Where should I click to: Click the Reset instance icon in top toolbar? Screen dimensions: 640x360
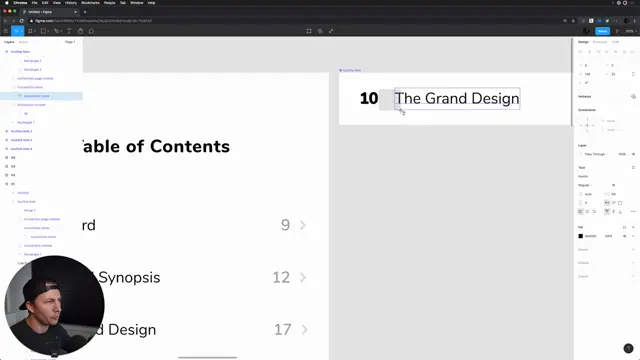coord(309,31)
